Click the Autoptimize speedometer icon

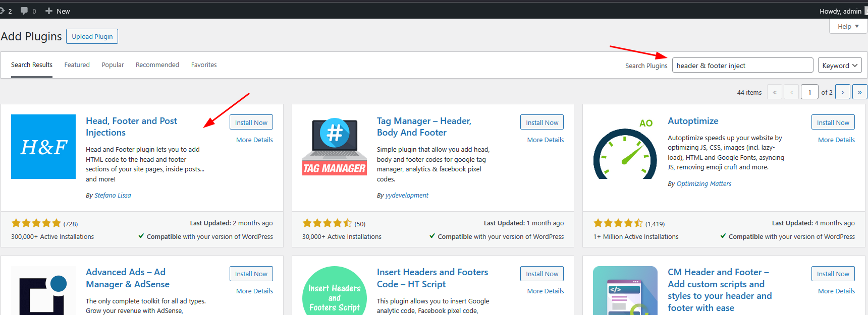pos(625,151)
